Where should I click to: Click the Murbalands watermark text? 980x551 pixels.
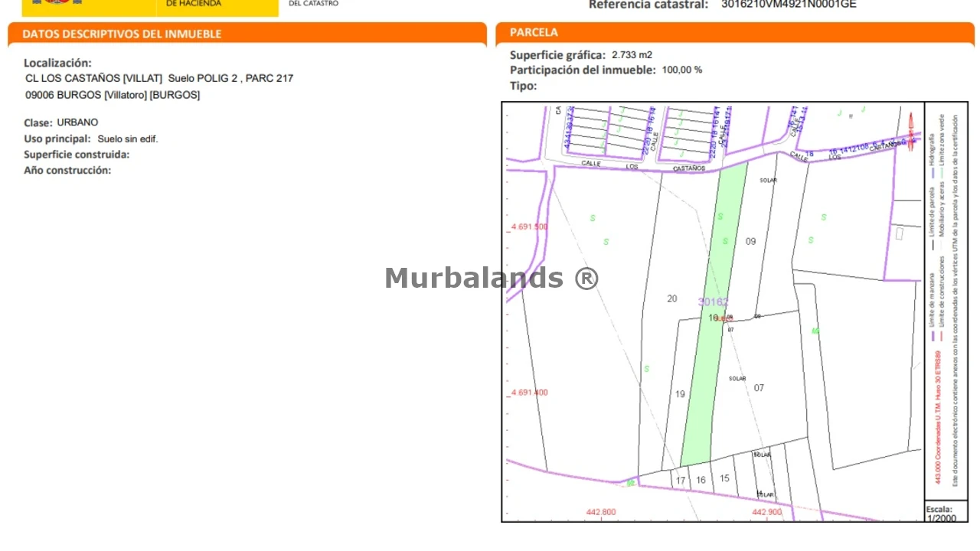[491, 278]
